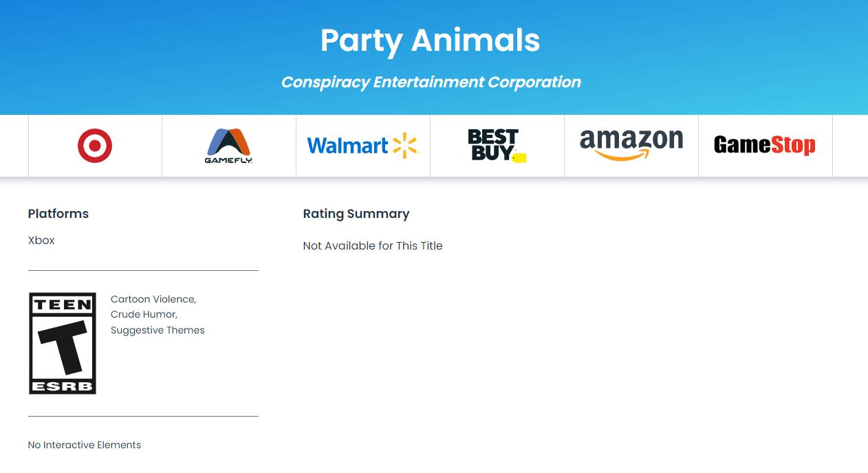The height and width of the screenshot is (473, 868).
Task: Open the Party Animals title link
Action: pos(430,41)
